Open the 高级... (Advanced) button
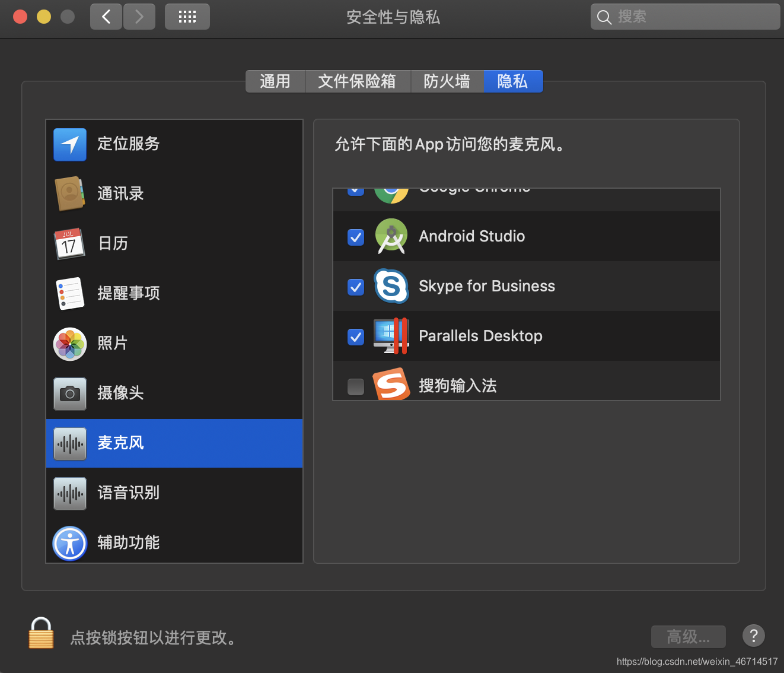This screenshot has width=784, height=673. click(689, 637)
